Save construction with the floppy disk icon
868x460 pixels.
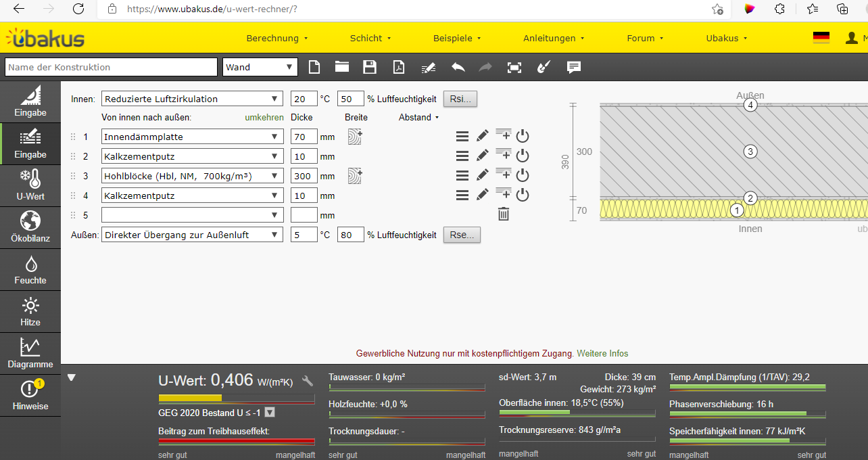tap(370, 67)
